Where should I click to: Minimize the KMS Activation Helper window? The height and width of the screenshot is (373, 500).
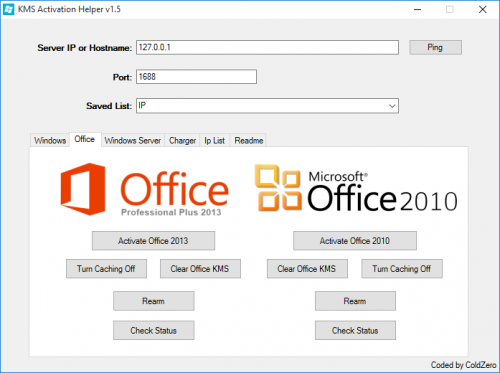pos(417,9)
